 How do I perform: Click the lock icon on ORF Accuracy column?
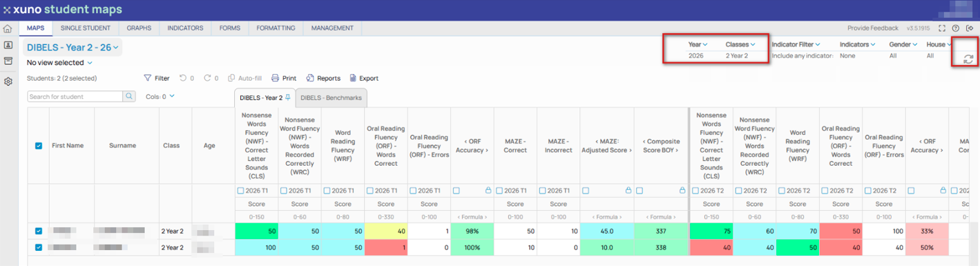tap(488, 191)
